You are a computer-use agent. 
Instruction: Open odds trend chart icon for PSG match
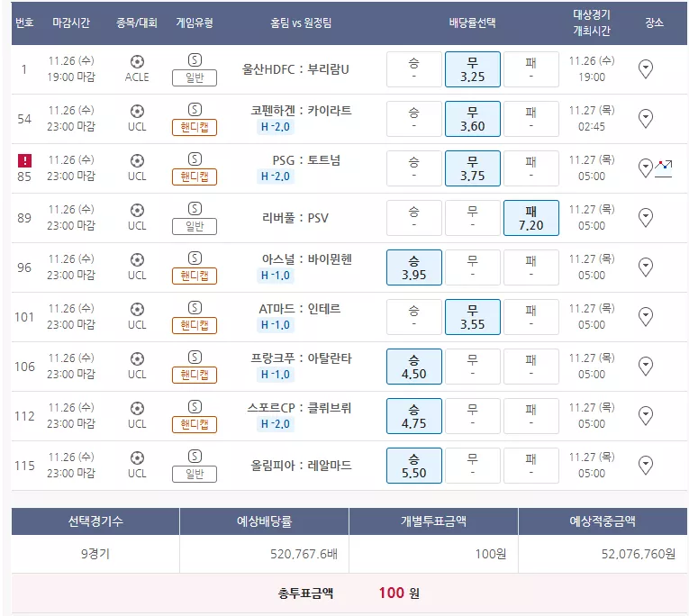pos(664,168)
